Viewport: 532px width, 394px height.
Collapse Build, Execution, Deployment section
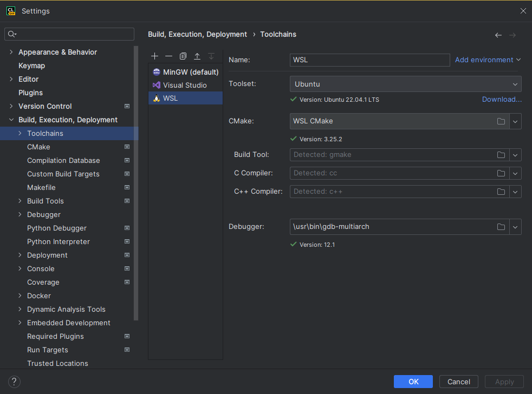[x=11, y=120]
